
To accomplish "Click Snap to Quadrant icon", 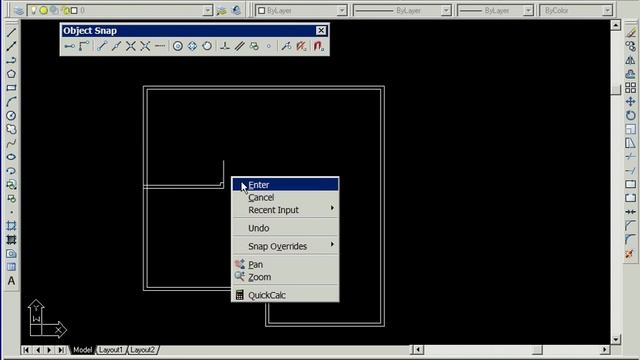I will coord(192,46).
